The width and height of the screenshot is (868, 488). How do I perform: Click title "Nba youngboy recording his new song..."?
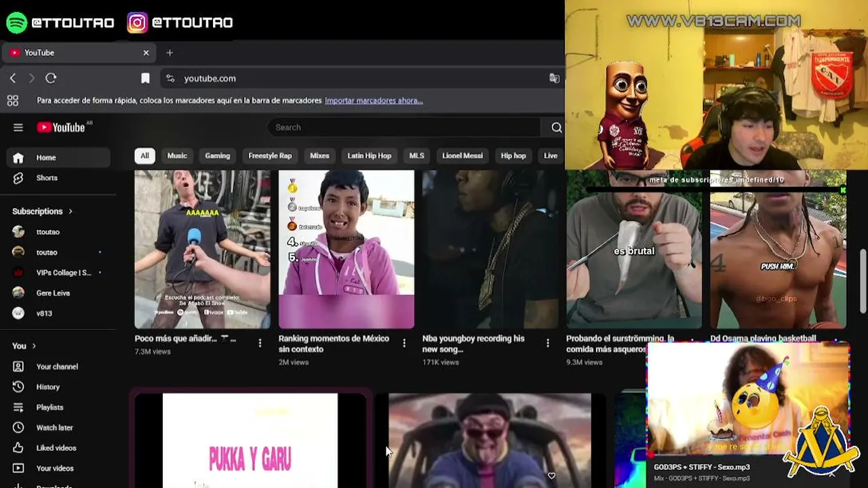(x=473, y=344)
